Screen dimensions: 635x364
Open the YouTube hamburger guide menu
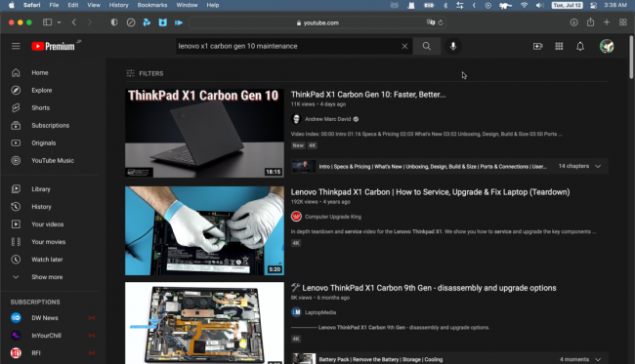click(16, 46)
